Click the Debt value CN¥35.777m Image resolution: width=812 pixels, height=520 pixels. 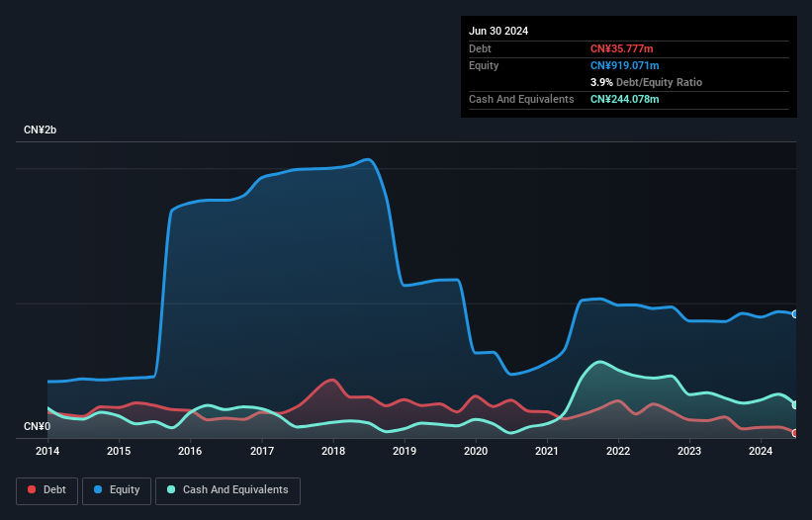click(x=621, y=48)
